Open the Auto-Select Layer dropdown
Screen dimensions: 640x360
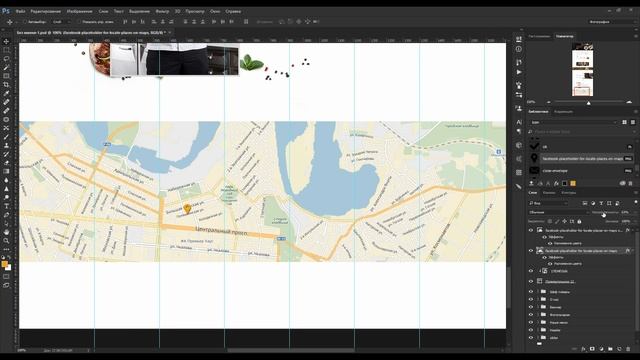pos(61,22)
